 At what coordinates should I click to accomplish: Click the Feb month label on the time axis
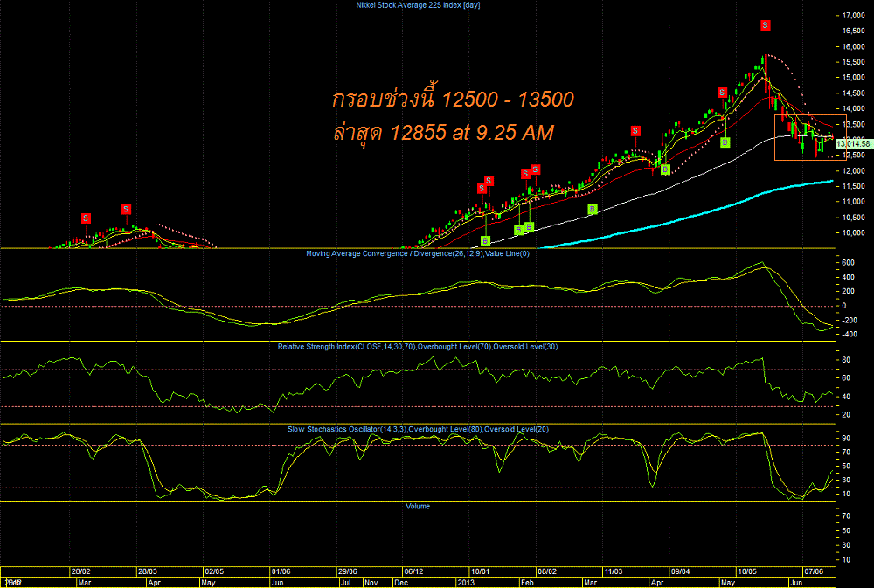tap(527, 583)
